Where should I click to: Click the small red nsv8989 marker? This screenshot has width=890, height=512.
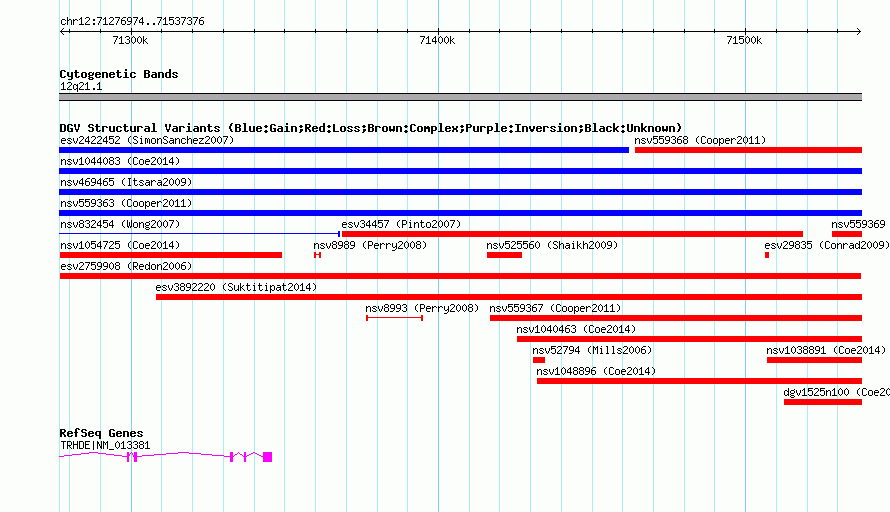point(317,255)
